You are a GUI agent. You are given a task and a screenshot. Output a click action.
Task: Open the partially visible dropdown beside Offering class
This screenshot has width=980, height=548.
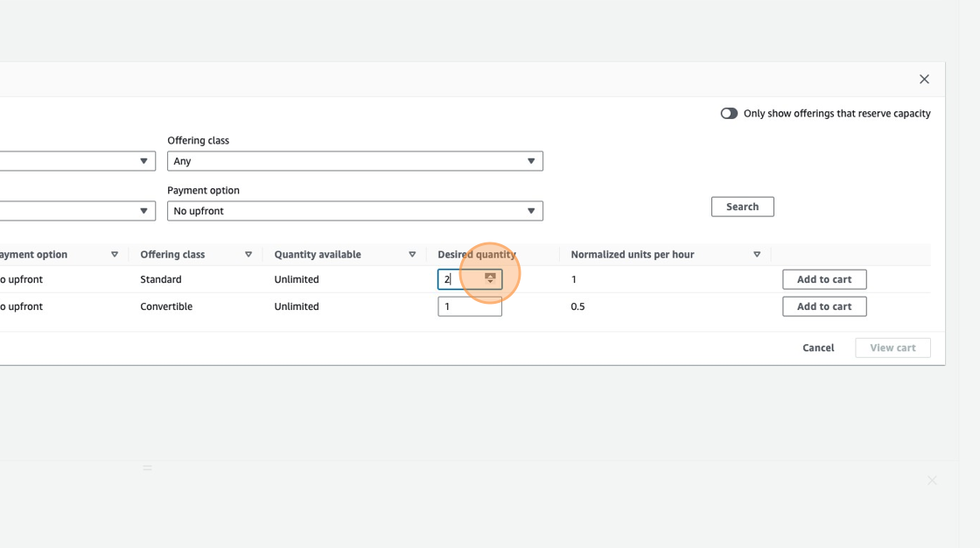[x=77, y=161]
